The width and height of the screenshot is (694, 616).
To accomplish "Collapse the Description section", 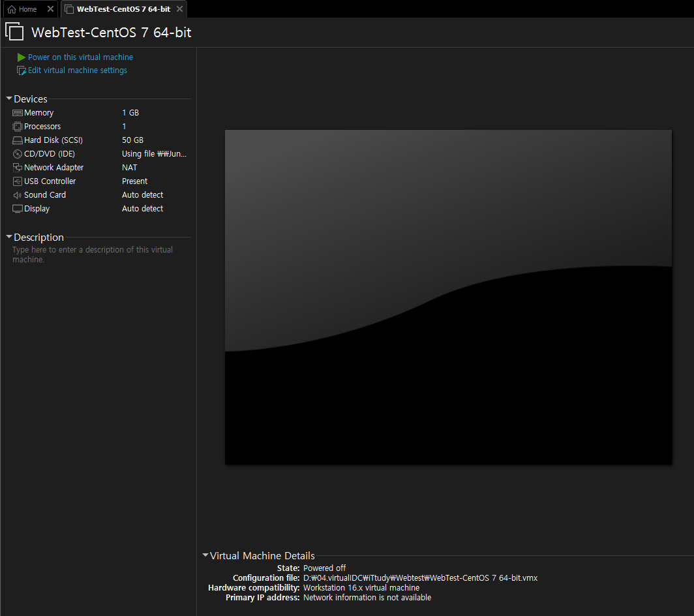I will click(9, 237).
